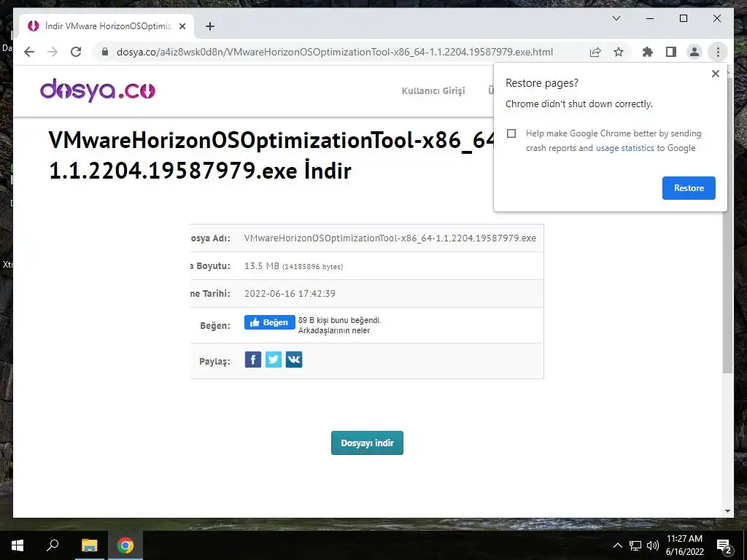Screen dimensions: 747x560
Task: Open the volume speaker icon
Action: (653, 545)
